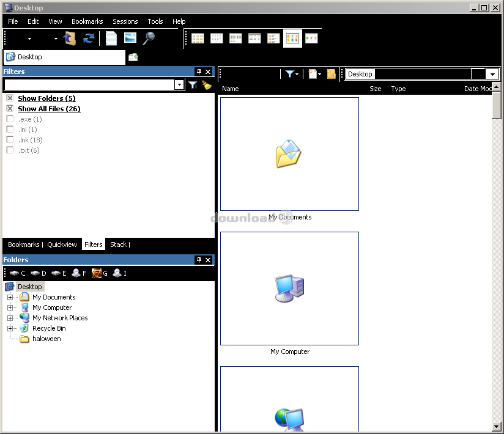Check the .txt (6) filter checkbox
The image size is (504, 434).
pos(10,150)
